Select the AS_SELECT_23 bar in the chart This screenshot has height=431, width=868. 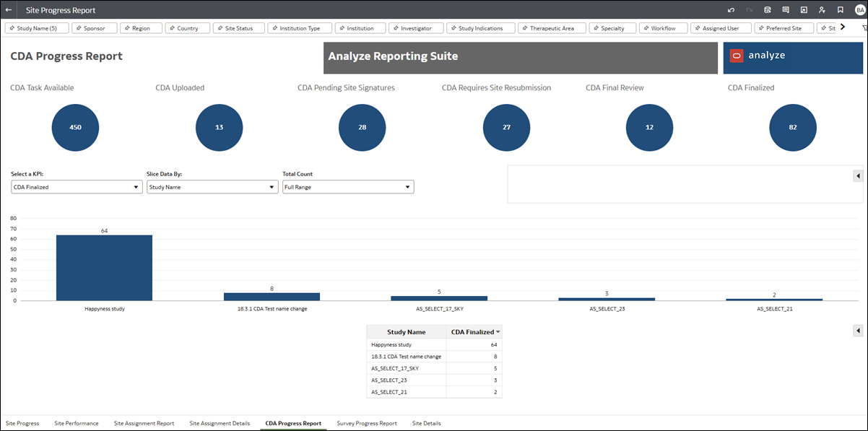pos(607,299)
